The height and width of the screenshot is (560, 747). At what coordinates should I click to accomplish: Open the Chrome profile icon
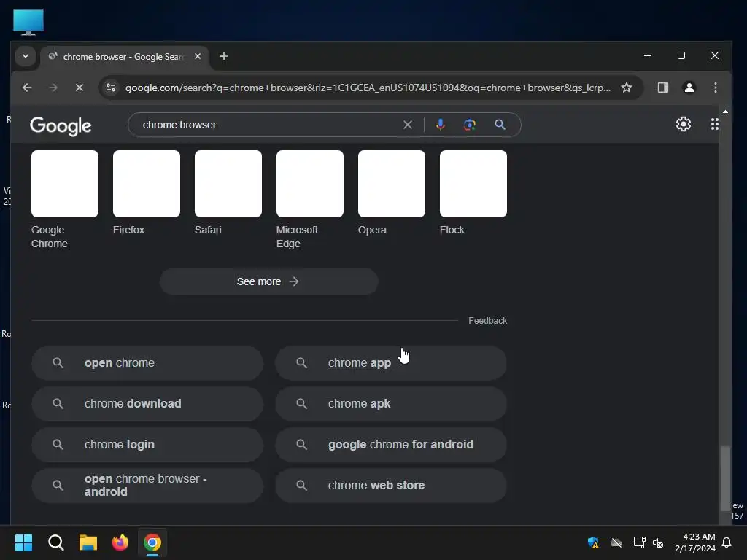(x=689, y=87)
